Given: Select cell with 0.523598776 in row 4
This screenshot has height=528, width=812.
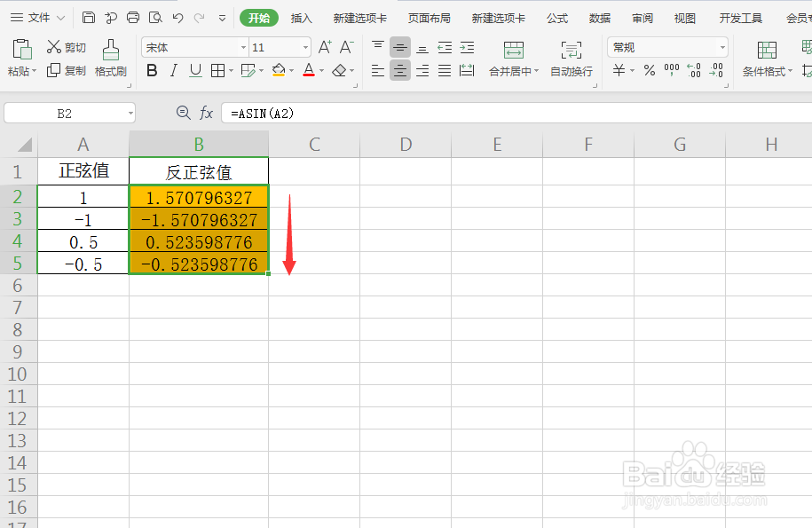Looking at the screenshot, I should pos(199,241).
